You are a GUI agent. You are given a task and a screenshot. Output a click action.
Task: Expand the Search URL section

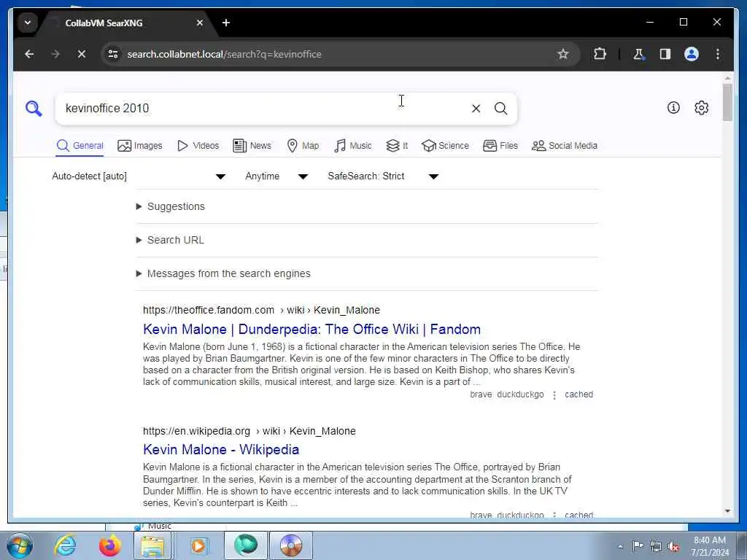pyautogui.click(x=170, y=240)
